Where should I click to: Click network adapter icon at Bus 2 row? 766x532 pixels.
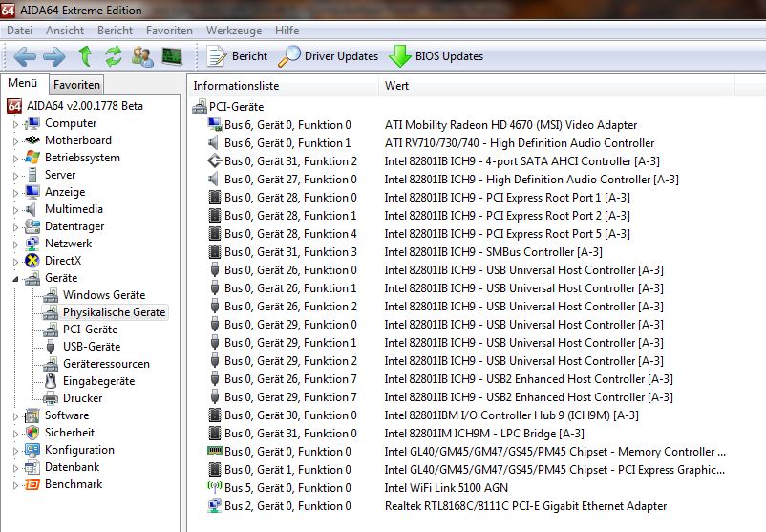point(215,505)
